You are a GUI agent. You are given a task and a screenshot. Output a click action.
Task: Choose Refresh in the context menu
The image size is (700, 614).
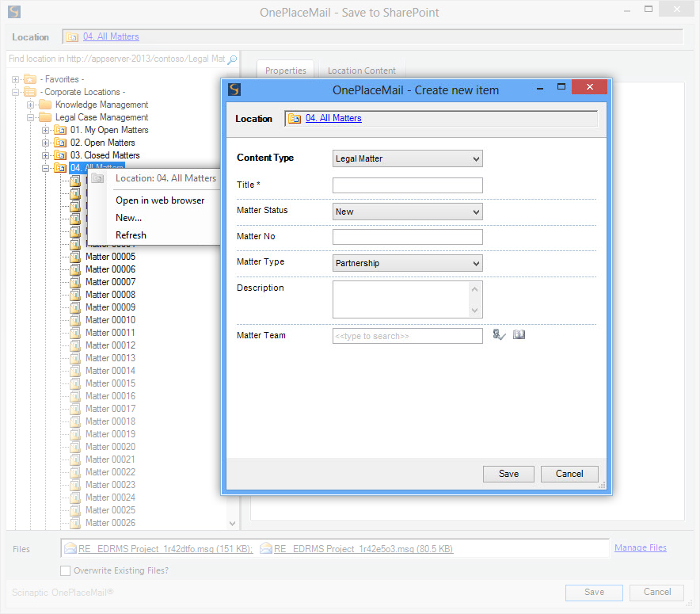131,235
